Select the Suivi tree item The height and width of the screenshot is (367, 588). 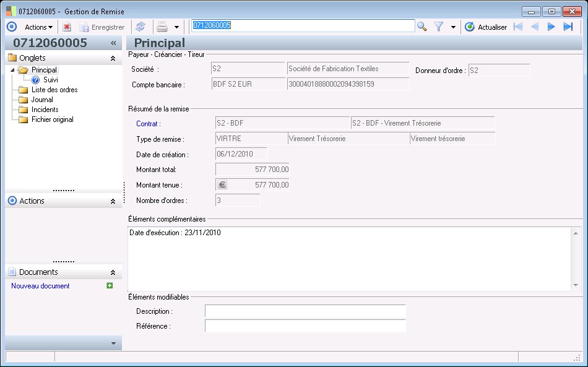(50, 80)
